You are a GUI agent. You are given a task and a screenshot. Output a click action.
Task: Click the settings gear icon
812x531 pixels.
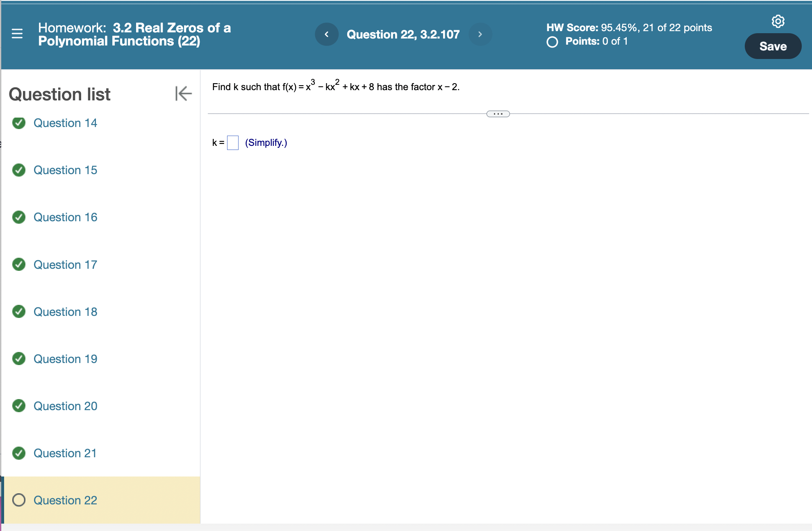click(778, 21)
